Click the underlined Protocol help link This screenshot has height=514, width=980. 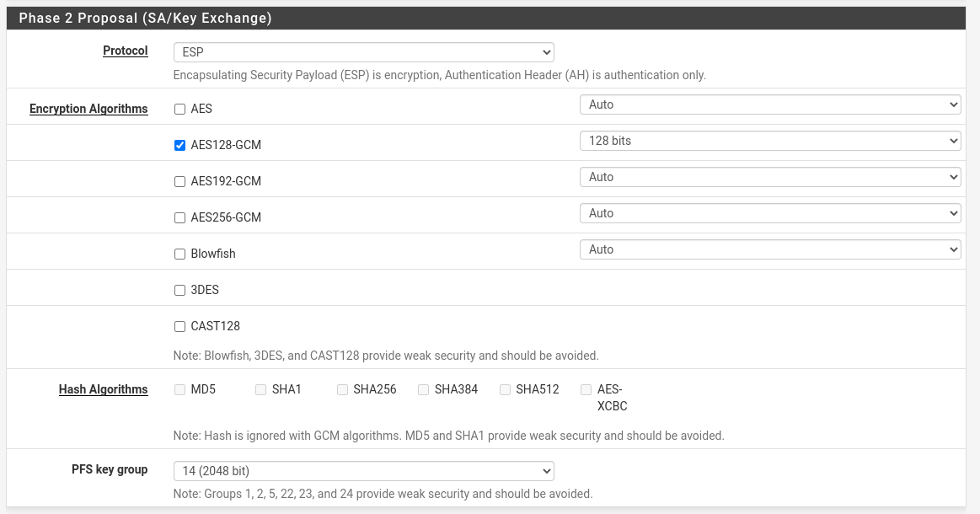point(125,51)
